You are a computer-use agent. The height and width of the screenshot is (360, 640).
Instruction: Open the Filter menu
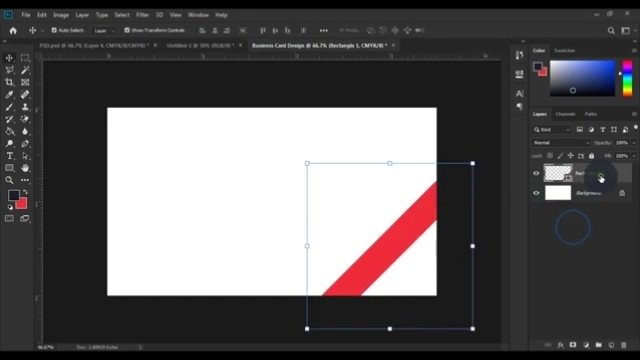tap(142, 15)
